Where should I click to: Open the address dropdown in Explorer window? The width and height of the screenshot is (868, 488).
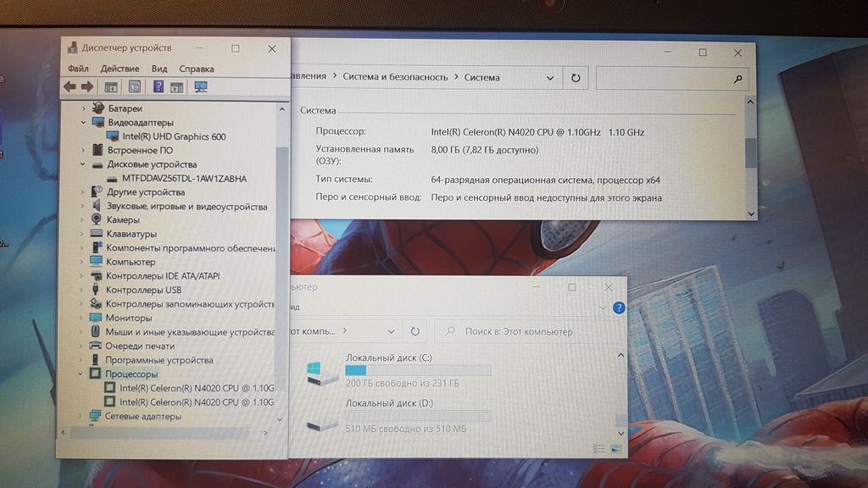click(x=392, y=331)
